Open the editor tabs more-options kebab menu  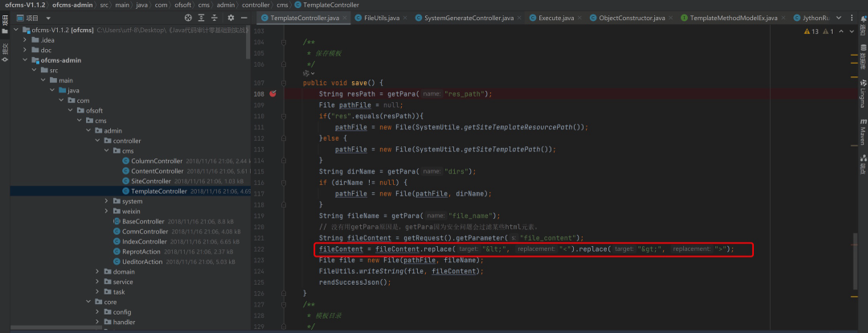tap(851, 18)
